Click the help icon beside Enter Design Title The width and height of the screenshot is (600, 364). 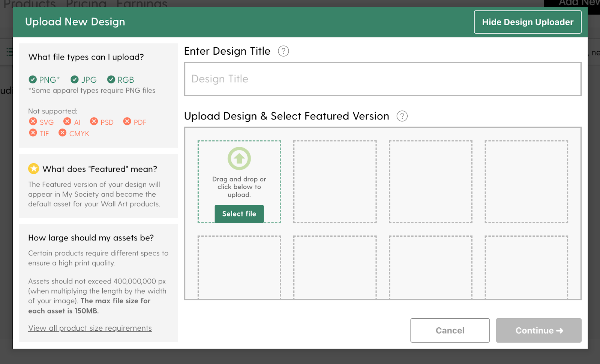[x=283, y=51]
